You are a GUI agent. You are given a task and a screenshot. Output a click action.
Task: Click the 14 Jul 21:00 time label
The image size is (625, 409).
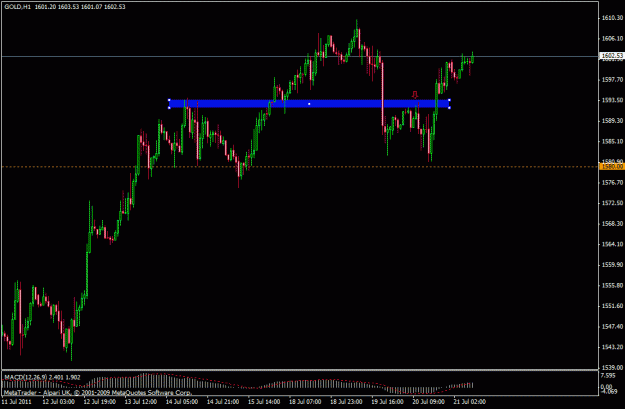pyautogui.click(x=222, y=402)
